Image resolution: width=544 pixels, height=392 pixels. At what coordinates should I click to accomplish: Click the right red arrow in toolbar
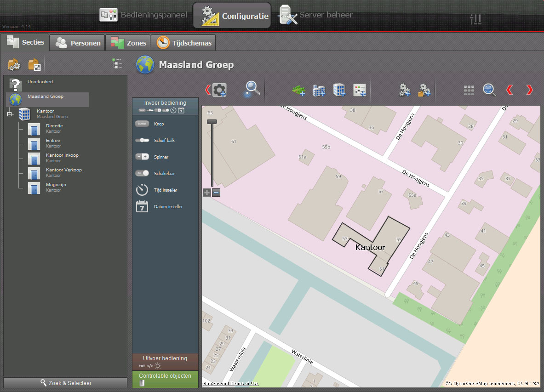[x=529, y=90]
